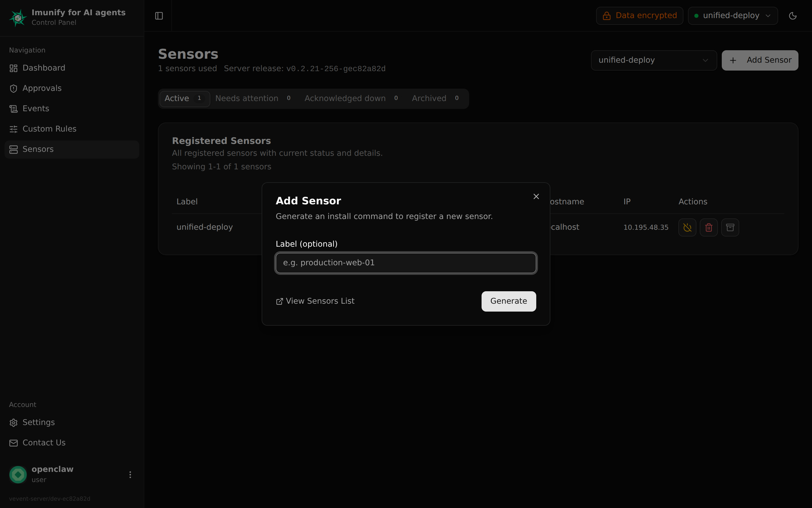Click the unified-deploy label cell
812x508 pixels.
[205, 227]
